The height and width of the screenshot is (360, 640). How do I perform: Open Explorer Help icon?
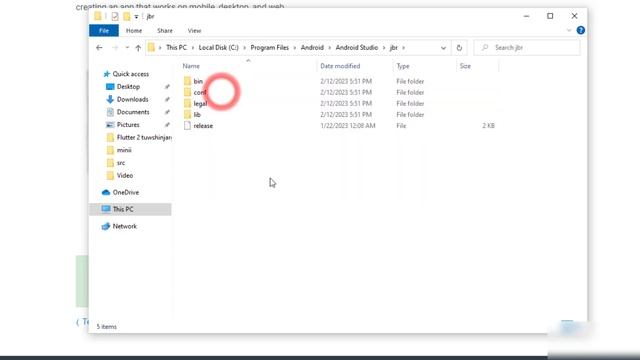[x=580, y=30]
